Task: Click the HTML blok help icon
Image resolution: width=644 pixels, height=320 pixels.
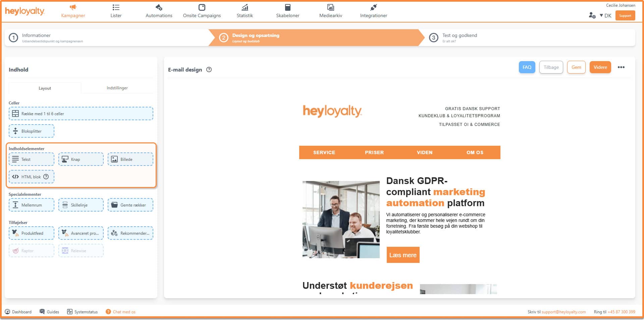Action: (46, 177)
